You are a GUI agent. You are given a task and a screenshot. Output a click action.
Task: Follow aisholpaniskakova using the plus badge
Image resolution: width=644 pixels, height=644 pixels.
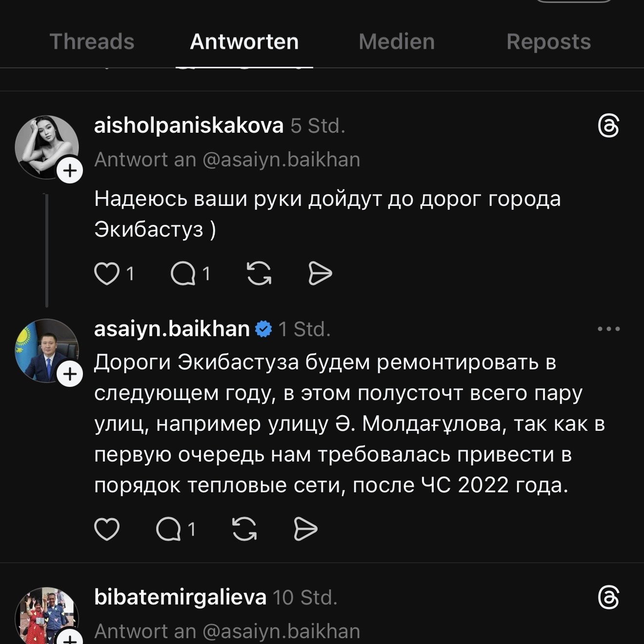pos(70,171)
